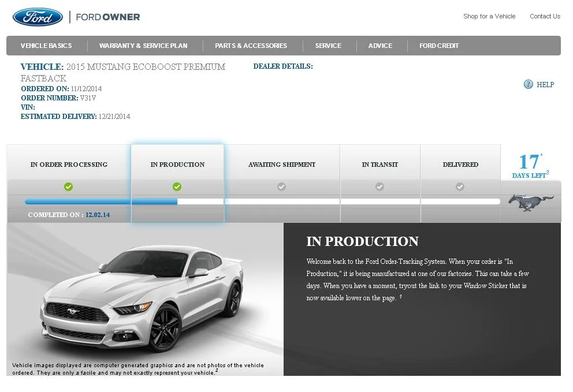The width and height of the screenshot is (573, 392).
Task: Click the gray checkmark under In Transit
Action: [379, 186]
